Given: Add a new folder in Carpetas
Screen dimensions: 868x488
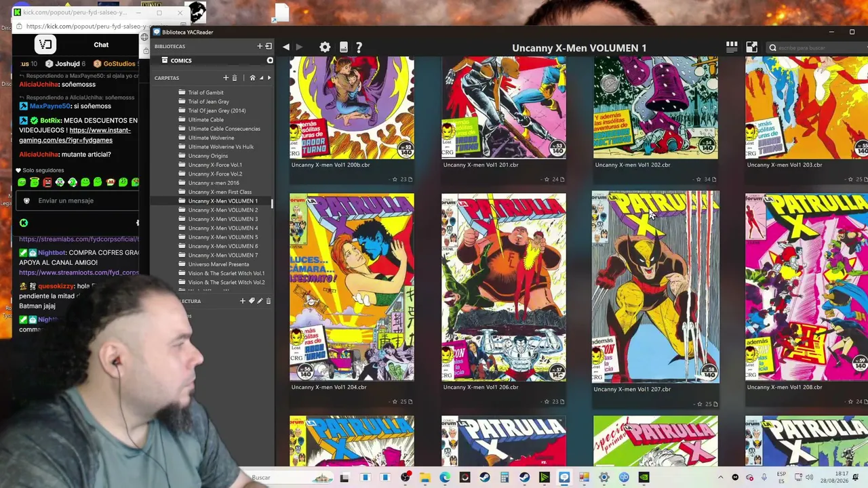Looking at the screenshot, I should point(226,78).
